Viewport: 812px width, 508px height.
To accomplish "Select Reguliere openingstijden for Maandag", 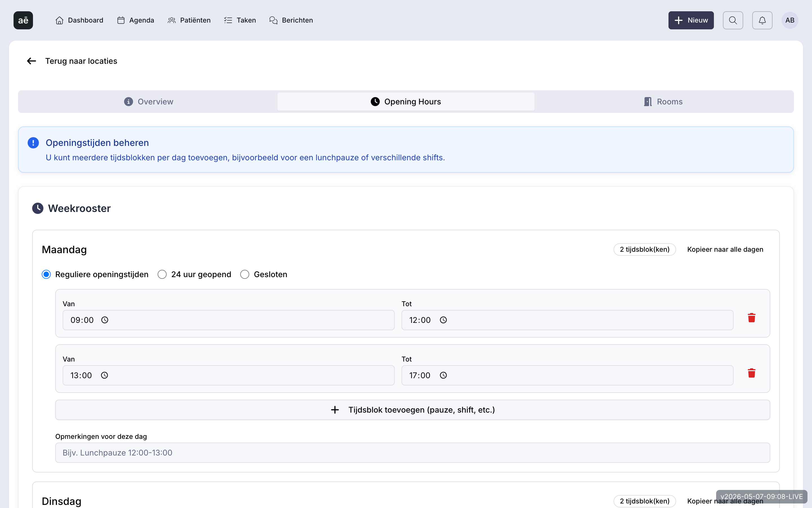I will (46, 275).
